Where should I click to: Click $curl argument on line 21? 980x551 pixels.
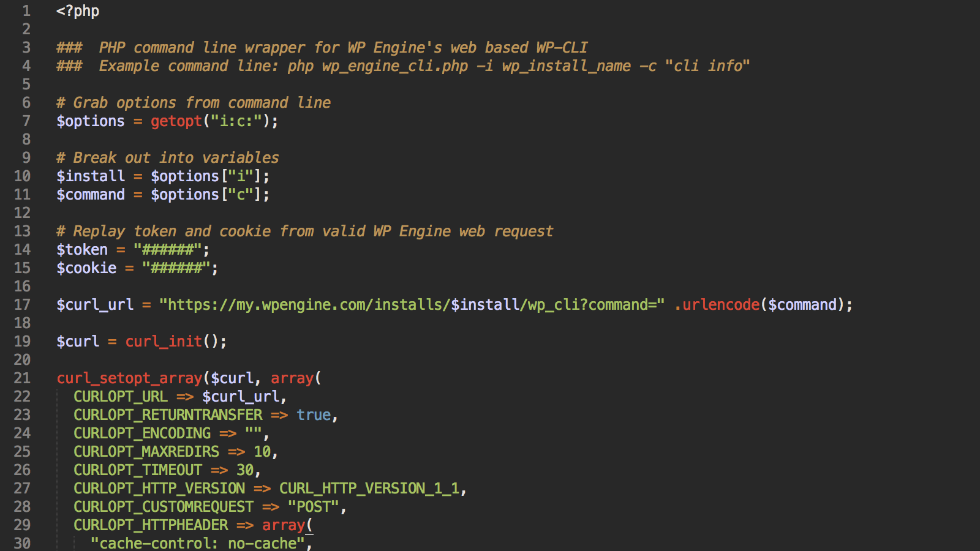(x=232, y=378)
